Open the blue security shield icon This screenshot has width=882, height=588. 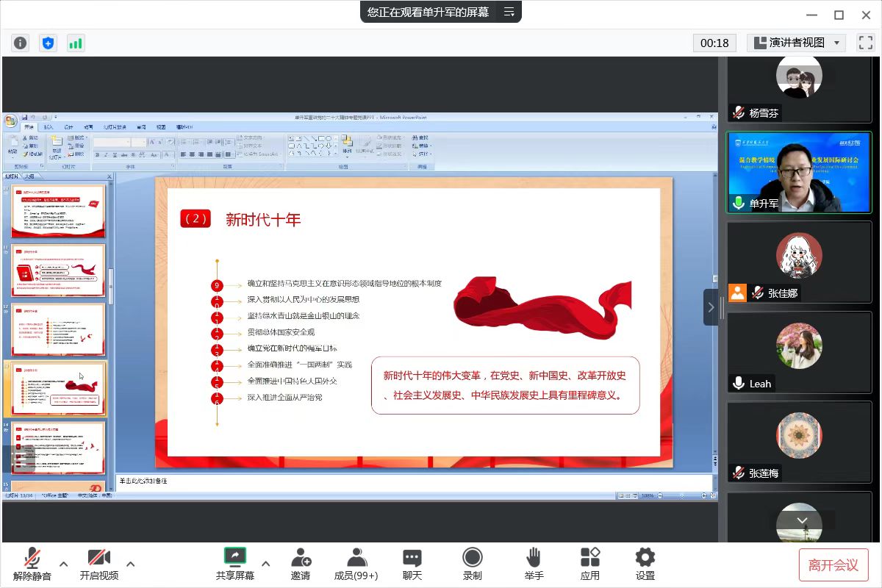(49, 43)
